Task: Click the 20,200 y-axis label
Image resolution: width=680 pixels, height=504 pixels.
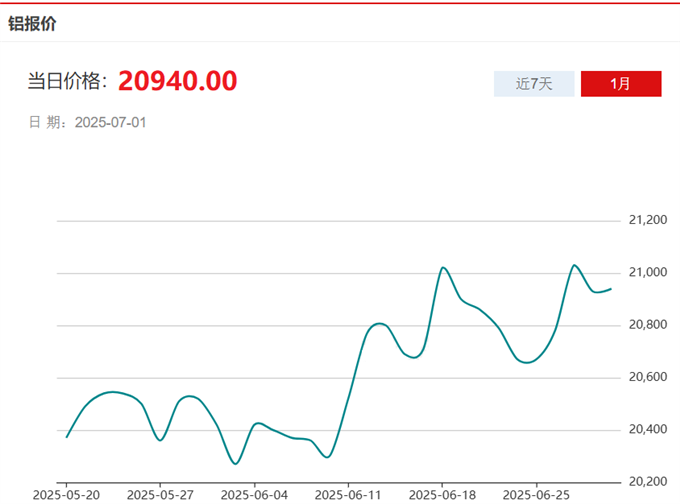Action: coord(645,482)
